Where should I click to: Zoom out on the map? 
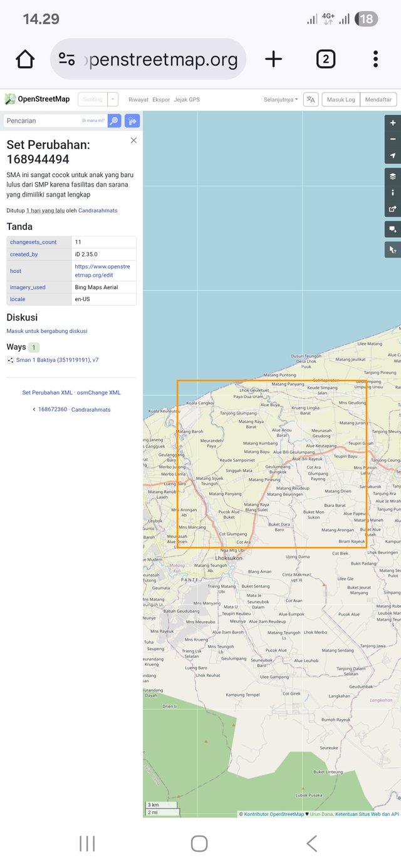[x=393, y=140]
